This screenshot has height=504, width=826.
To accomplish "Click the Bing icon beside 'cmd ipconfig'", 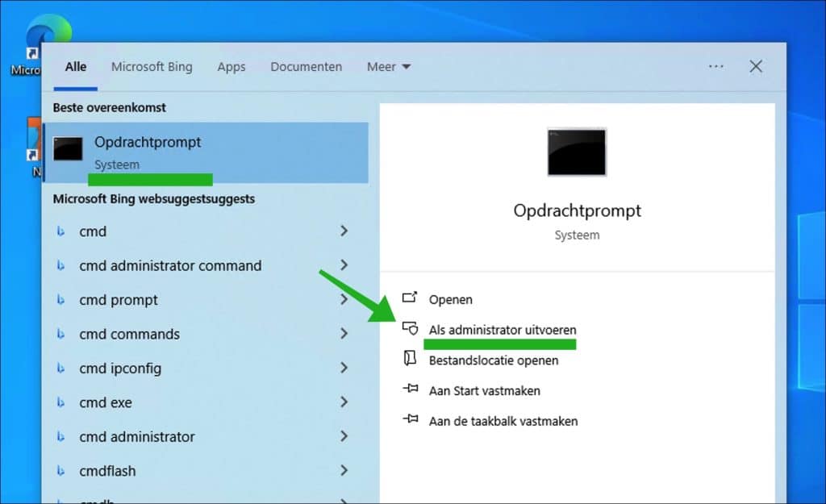I will (x=60, y=369).
